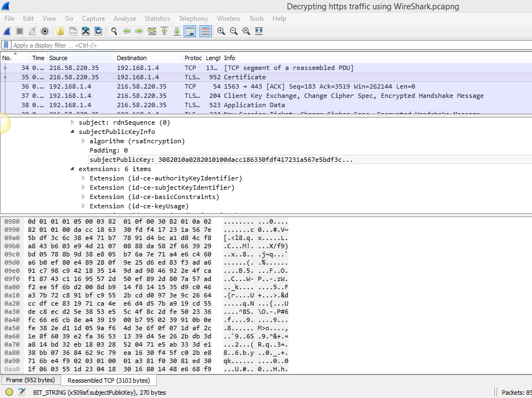Expand the id-ce-basicConstraints extension
The width and height of the screenshot is (532, 398).
[x=83, y=197]
